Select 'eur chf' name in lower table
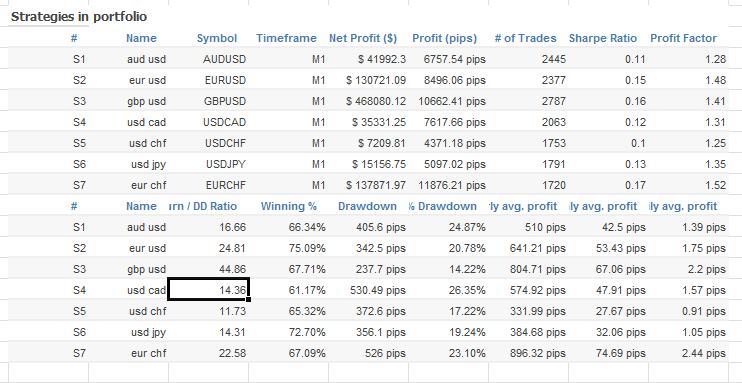 pyautogui.click(x=149, y=353)
